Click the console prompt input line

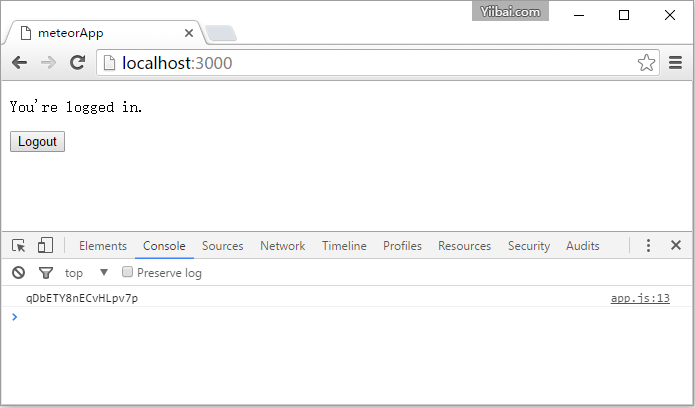tap(300, 317)
